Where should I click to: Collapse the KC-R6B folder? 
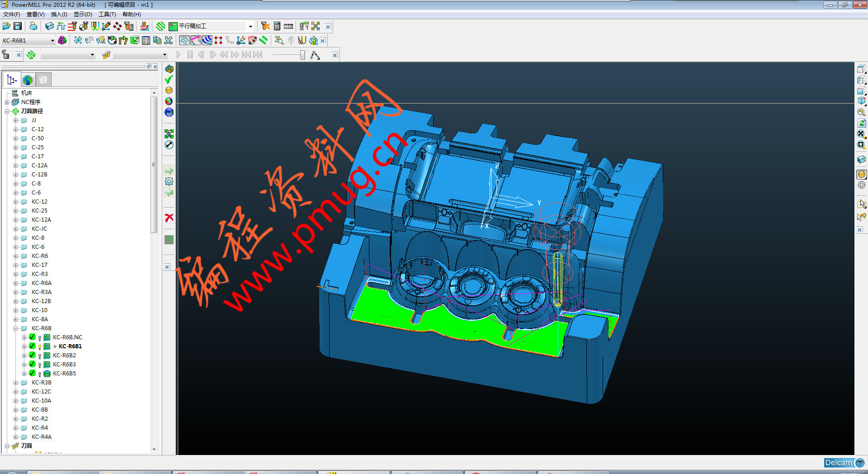[x=15, y=328]
